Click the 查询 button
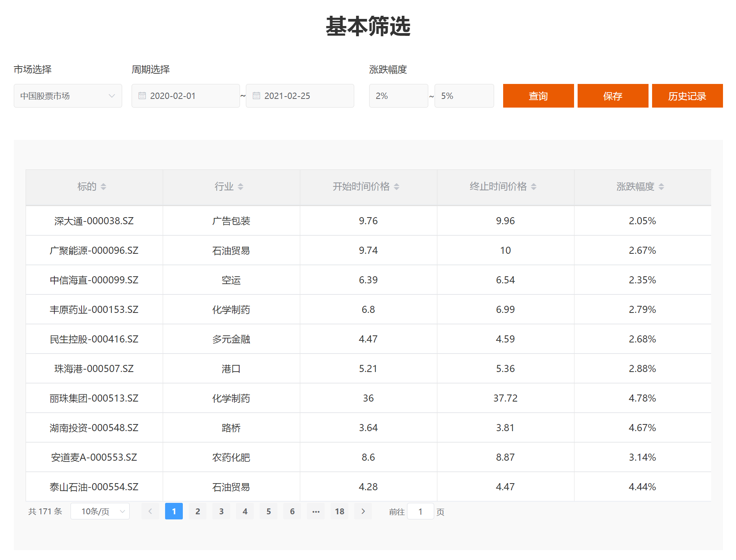This screenshot has width=736, height=560. tap(538, 96)
